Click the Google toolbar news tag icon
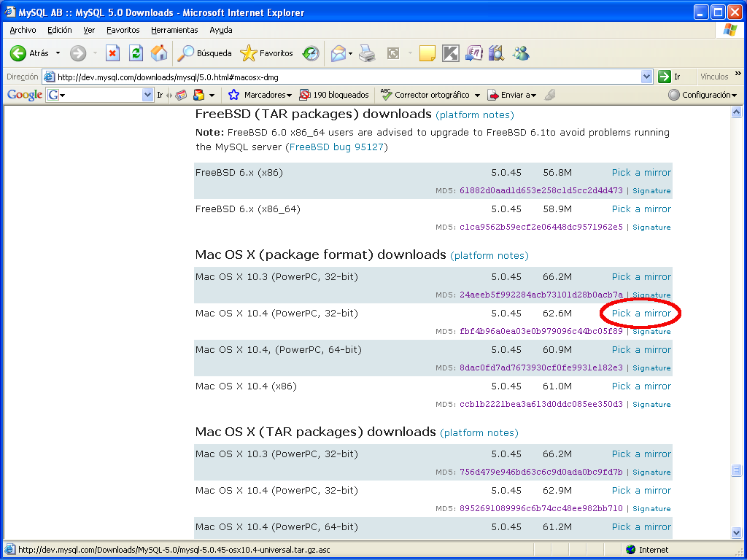This screenshot has width=747, height=560. coord(181,96)
